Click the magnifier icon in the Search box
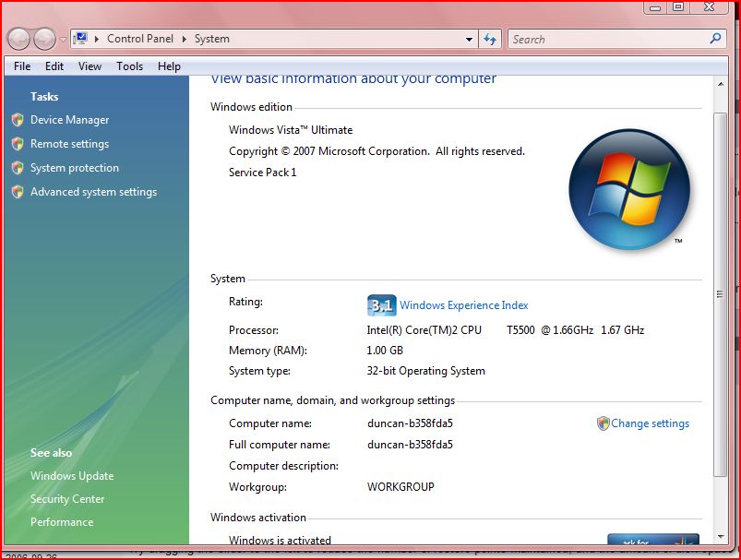Viewport: 741px width, 560px height. pyautogui.click(x=715, y=38)
